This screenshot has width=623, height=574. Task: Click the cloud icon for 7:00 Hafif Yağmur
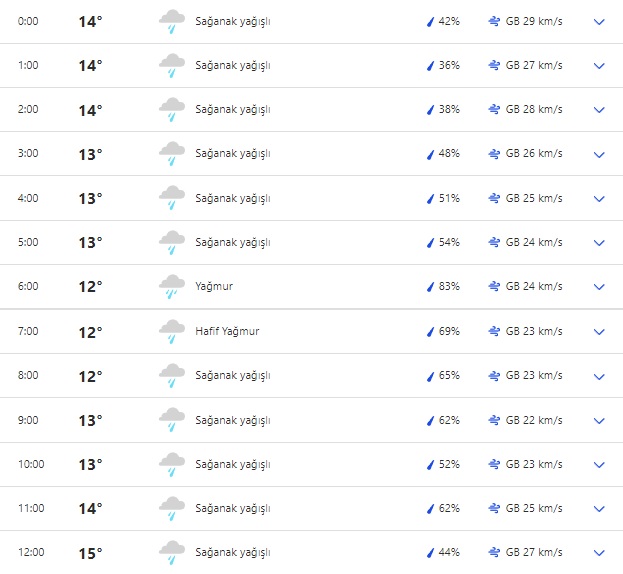click(172, 332)
